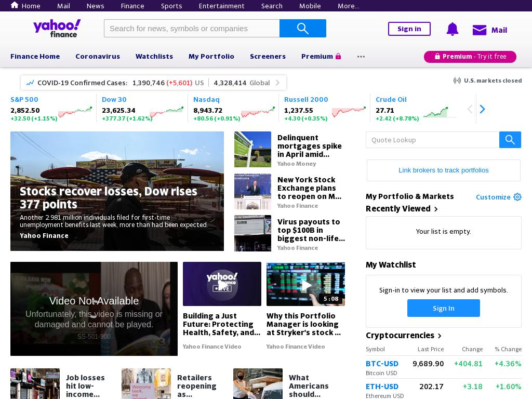Open Mail in the top bar
This screenshot has height=399, width=532.
pyautogui.click(x=63, y=6)
